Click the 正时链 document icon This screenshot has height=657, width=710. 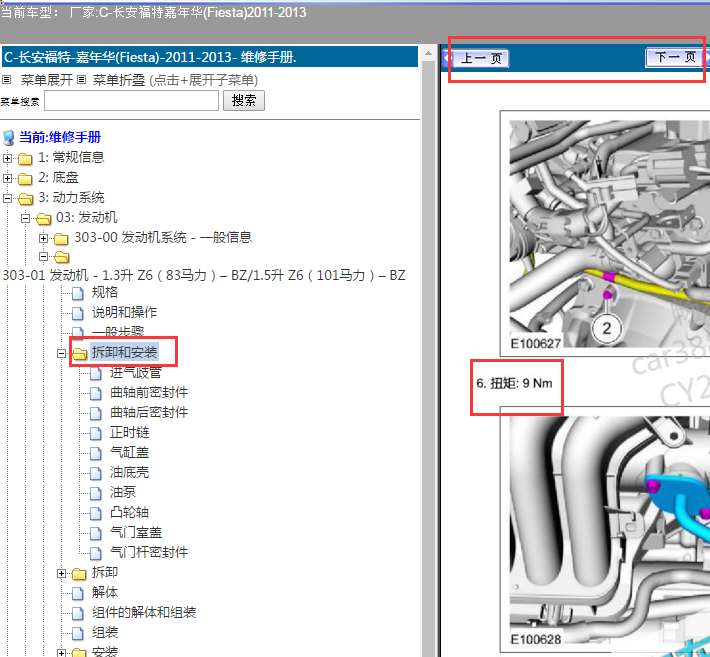pos(96,433)
